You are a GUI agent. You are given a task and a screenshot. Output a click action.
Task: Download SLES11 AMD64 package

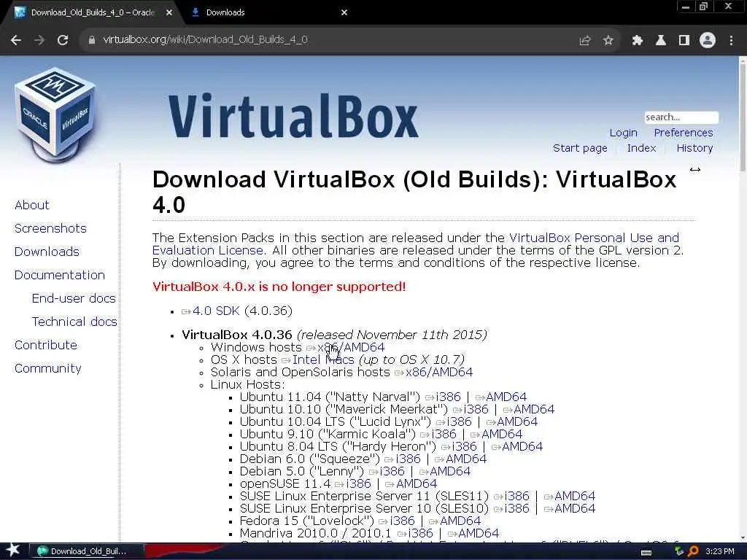pos(570,496)
